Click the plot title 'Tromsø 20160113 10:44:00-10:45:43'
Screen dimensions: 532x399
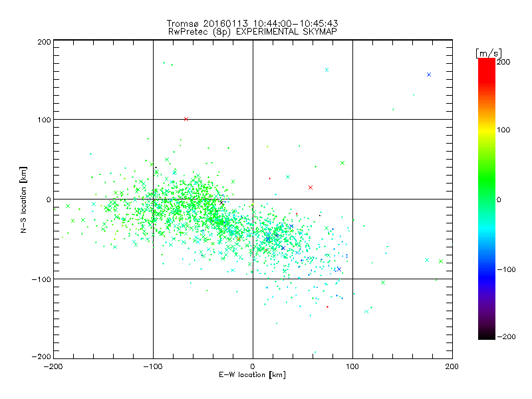tap(252, 23)
